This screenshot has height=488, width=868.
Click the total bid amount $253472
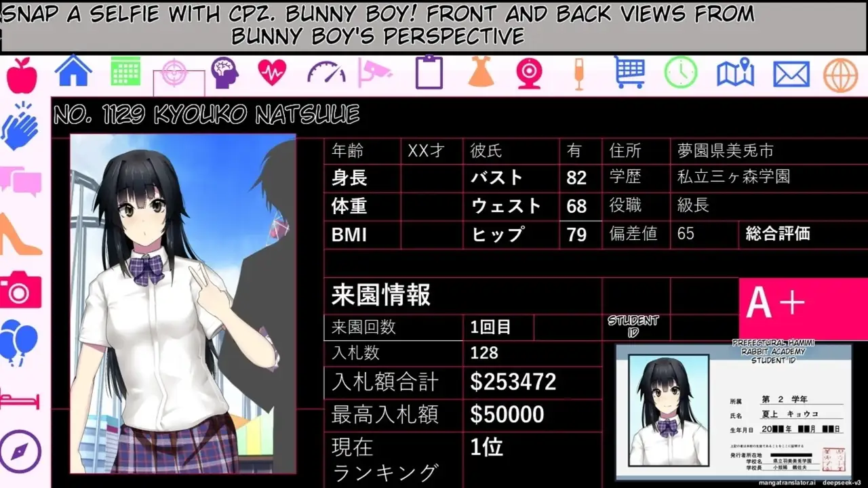point(513,382)
